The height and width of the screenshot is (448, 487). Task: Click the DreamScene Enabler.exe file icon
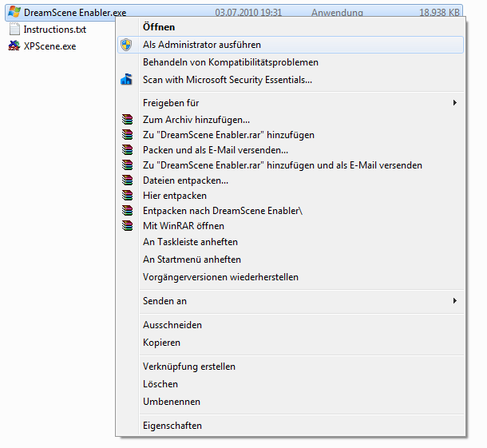click(14, 13)
